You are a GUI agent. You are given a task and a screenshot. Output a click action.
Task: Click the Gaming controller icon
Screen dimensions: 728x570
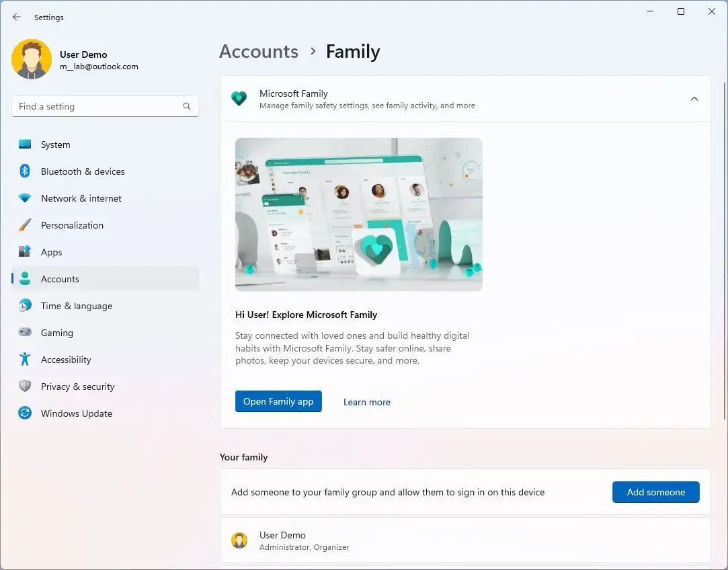coord(25,333)
